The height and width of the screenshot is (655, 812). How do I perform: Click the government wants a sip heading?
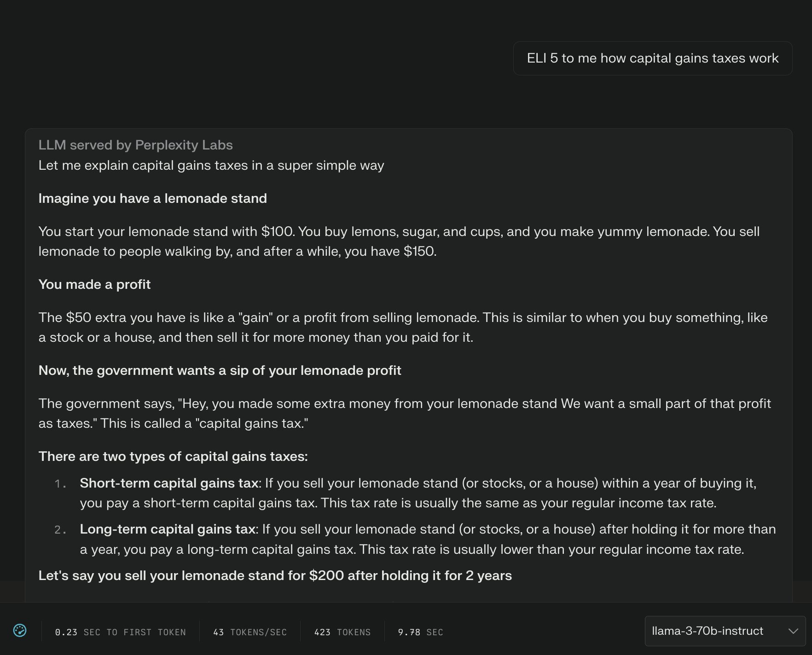point(220,370)
